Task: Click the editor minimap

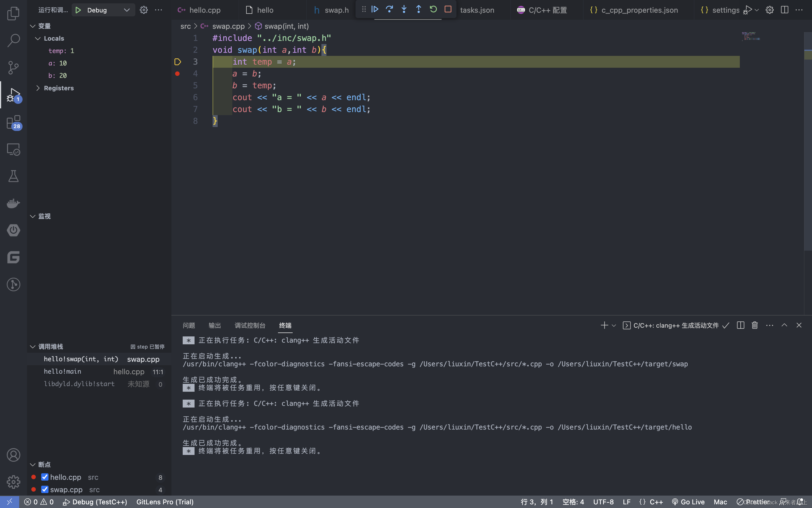Action: 751,36
